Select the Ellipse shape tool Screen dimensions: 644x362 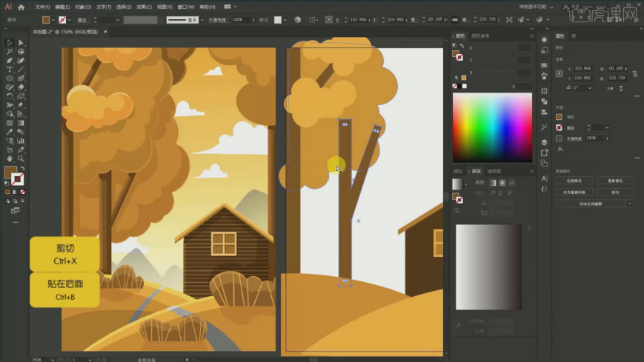[x=10, y=78]
